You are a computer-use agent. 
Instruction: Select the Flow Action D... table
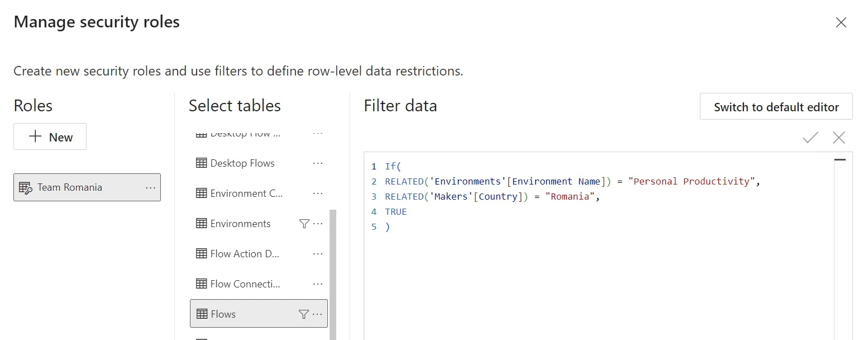[259, 254]
